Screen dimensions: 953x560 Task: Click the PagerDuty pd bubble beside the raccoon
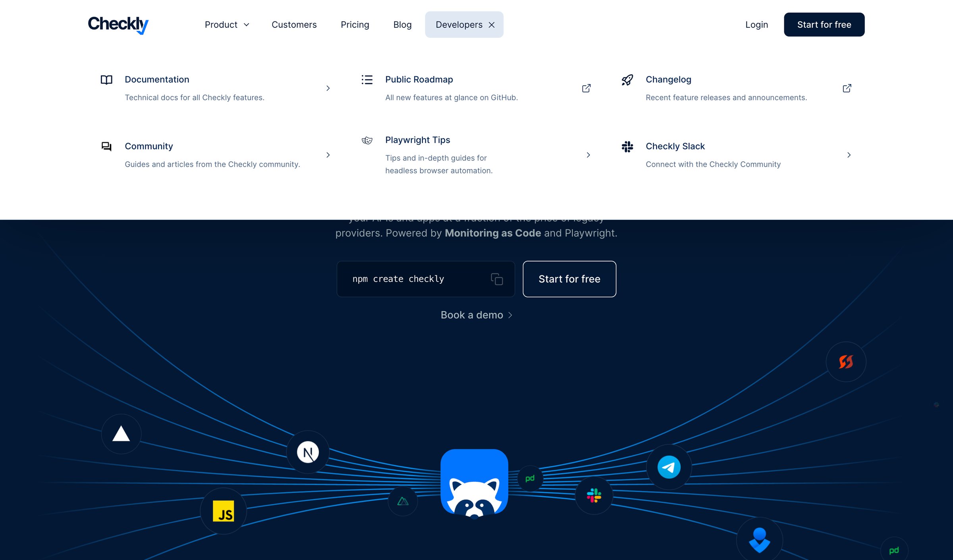tap(530, 478)
